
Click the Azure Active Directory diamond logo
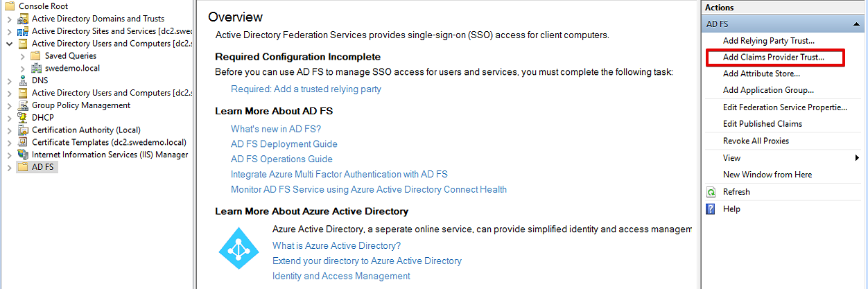tap(238, 249)
